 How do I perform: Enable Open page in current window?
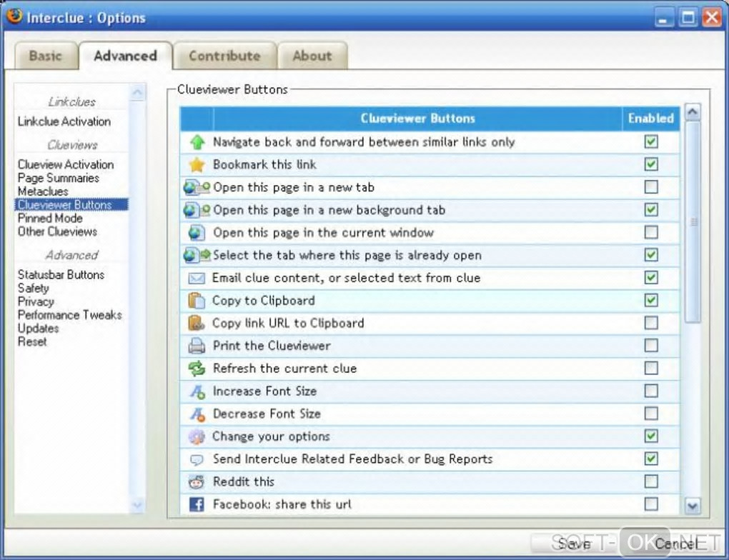point(651,232)
